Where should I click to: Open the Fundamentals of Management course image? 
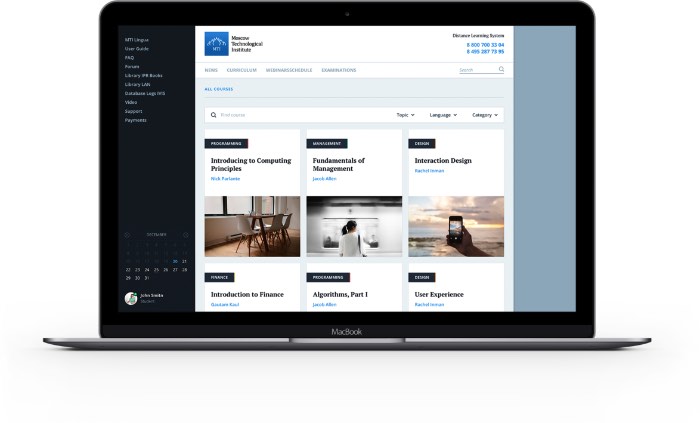tap(354, 226)
